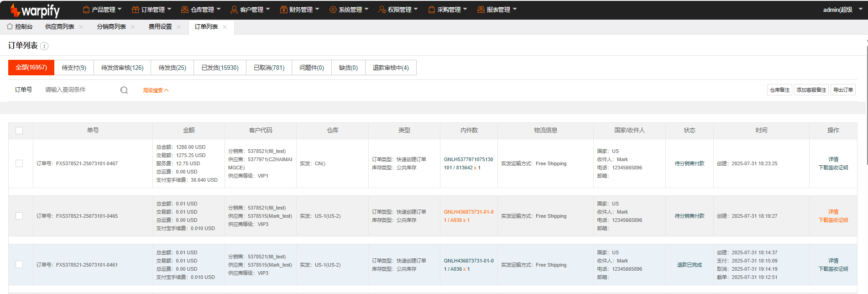This screenshot has width=868, height=294.
Task: Click the 导出订单 export button
Action: 843,90
